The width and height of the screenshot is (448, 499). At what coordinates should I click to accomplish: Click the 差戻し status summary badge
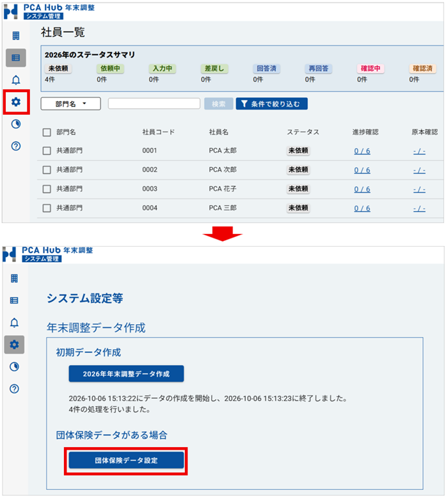click(214, 69)
